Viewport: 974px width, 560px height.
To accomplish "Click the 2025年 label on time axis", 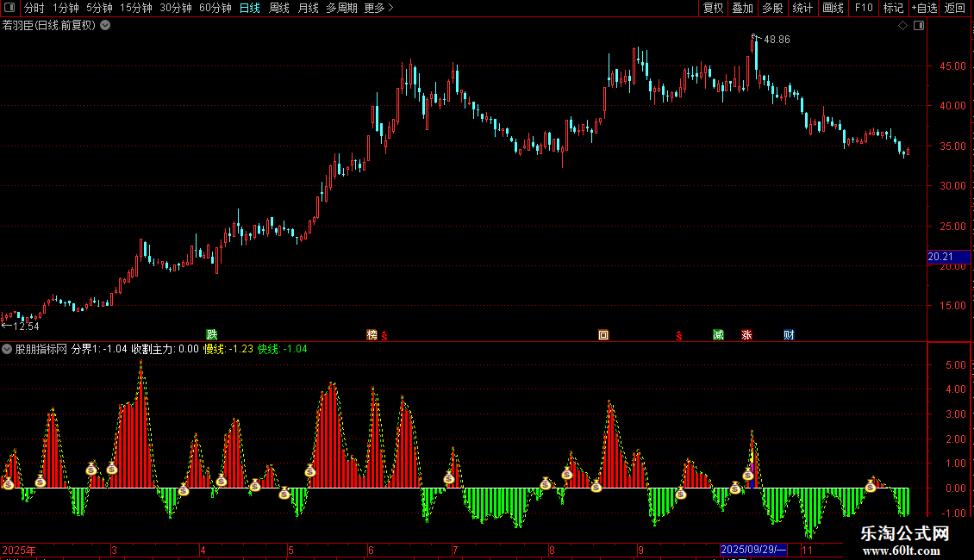I will (x=19, y=550).
